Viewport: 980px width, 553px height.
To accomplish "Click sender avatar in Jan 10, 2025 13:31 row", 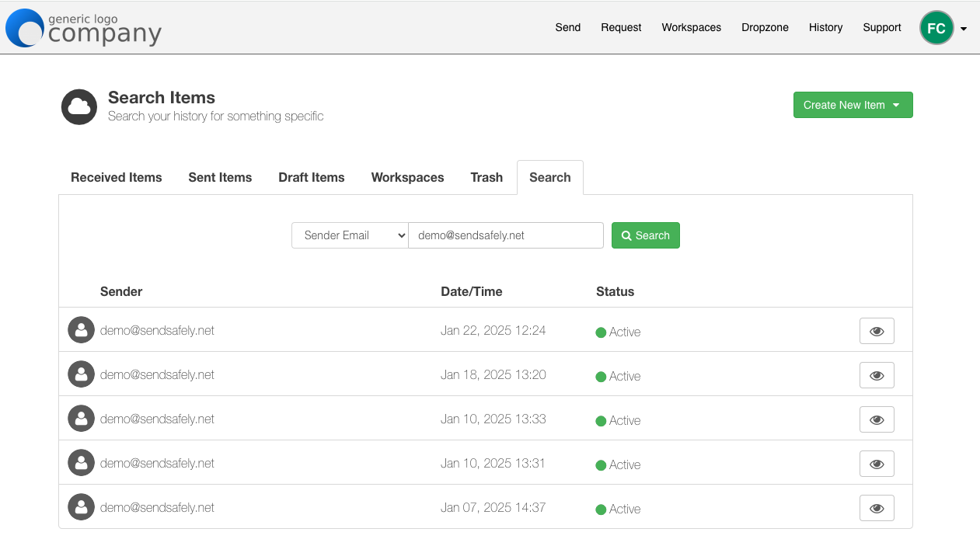I will (x=81, y=463).
